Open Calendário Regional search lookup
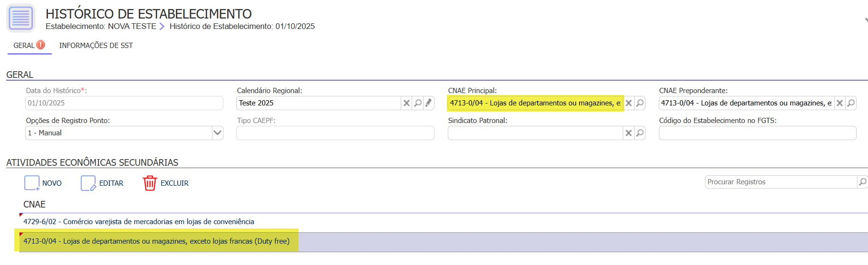Image resolution: width=868 pixels, height=265 pixels. point(418,103)
